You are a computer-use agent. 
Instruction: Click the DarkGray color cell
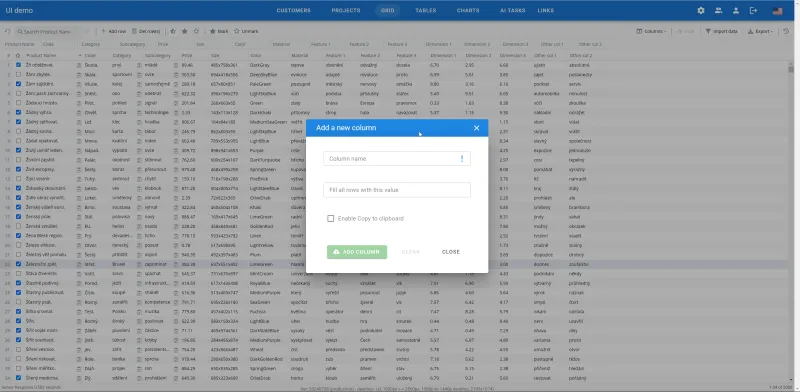260,65
